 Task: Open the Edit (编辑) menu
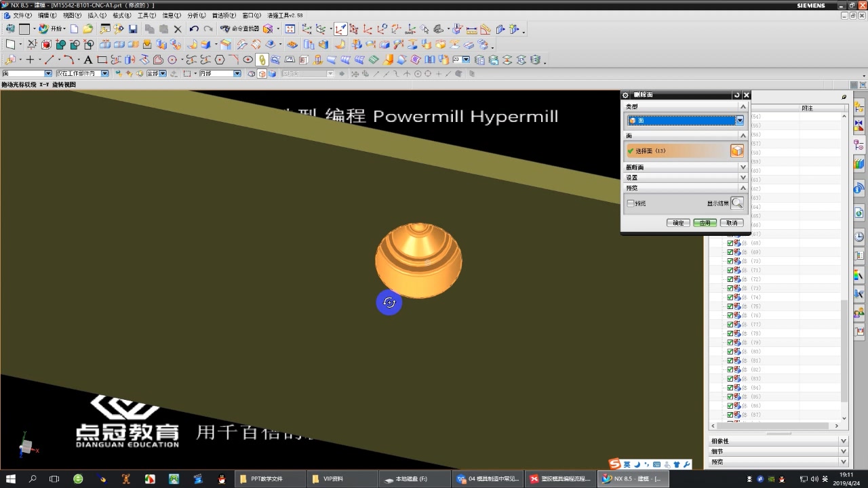pyautogui.click(x=47, y=15)
